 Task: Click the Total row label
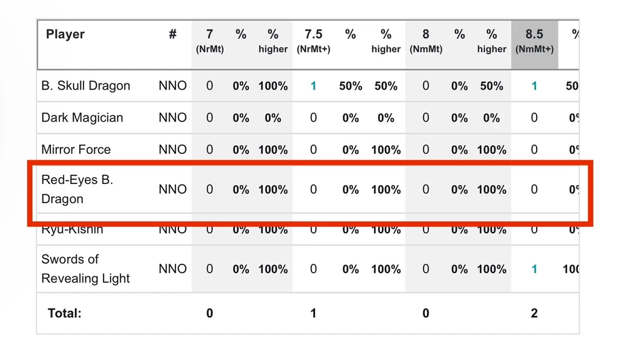click(x=64, y=314)
